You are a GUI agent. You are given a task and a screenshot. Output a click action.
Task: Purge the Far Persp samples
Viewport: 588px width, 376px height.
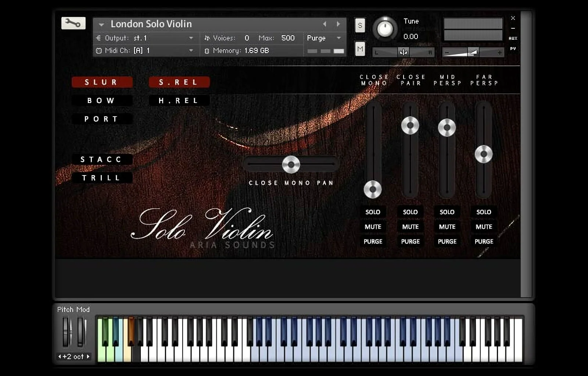pyautogui.click(x=484, y=241)
